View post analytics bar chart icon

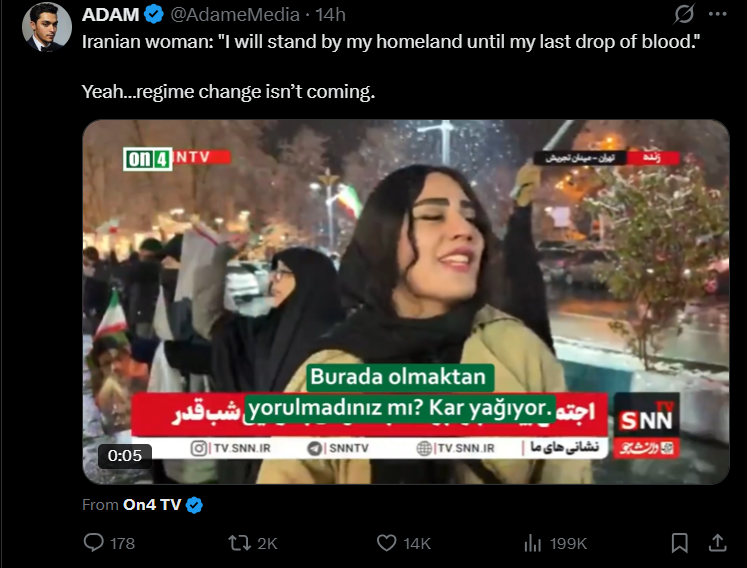click(533, 543)
